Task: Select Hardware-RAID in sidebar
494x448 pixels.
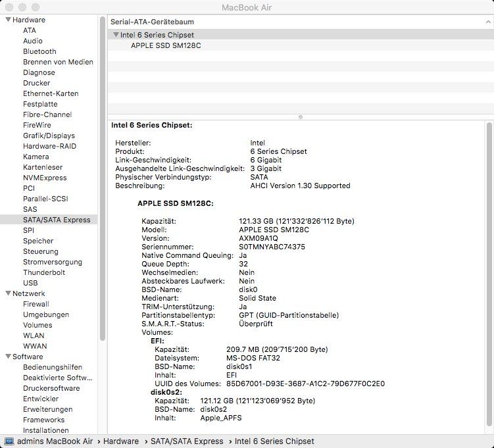Action: pos(49,146)
